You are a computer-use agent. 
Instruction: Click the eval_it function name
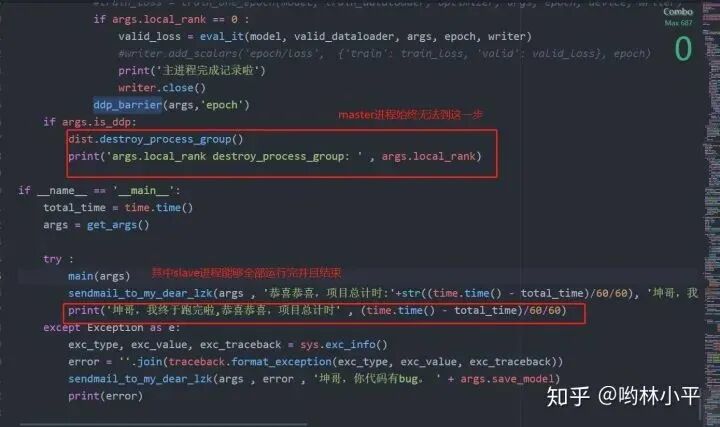click(221, 36)
